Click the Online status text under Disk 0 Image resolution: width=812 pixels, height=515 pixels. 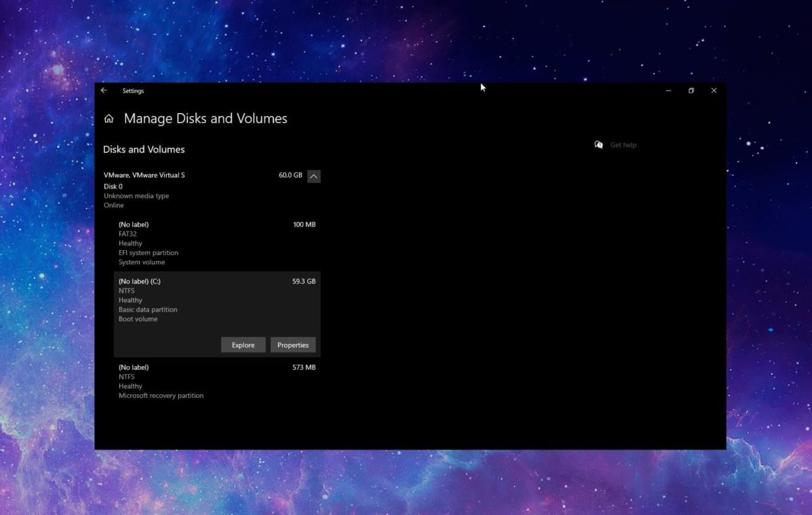[113, 205]
